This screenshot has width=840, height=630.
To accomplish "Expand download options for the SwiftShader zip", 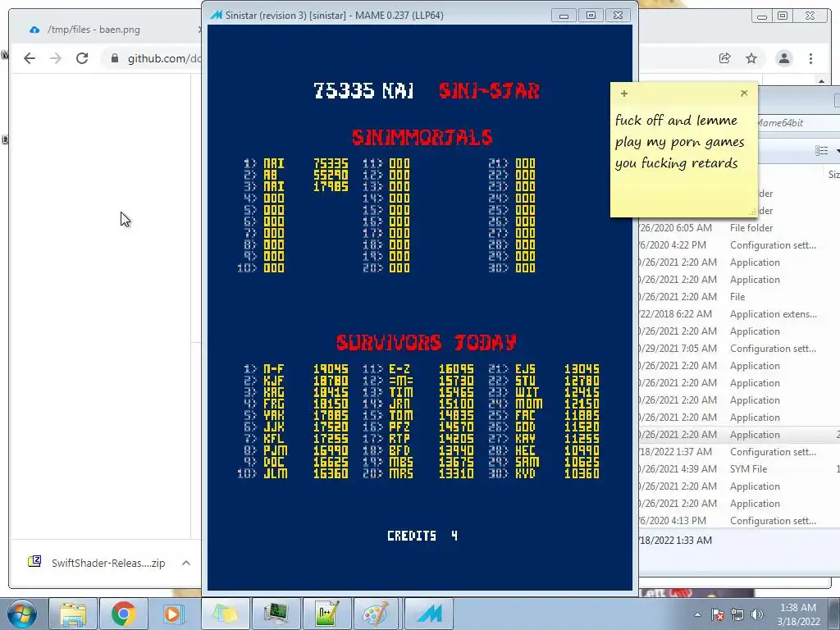I will pyautogui.click(x=186, y=563).
